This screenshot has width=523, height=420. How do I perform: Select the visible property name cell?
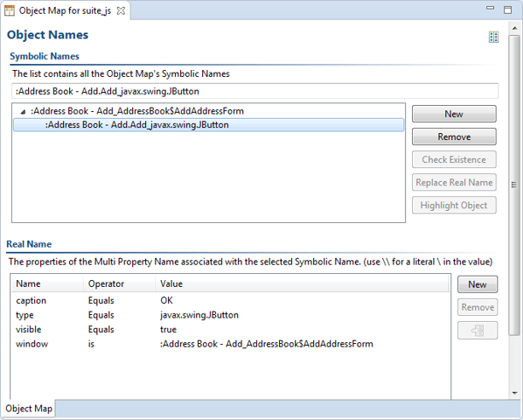tap(29, 330)
